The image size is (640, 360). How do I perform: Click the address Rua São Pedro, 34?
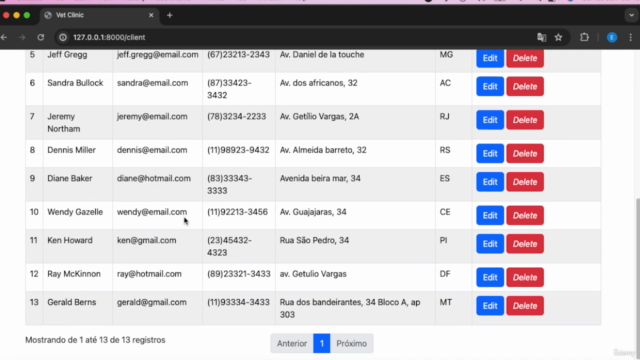point(314,240)
